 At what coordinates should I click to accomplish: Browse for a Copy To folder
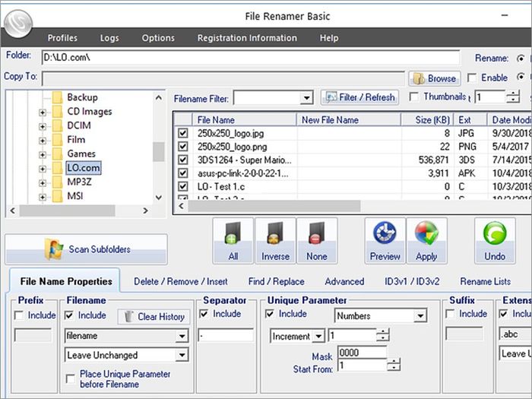point(435,78)
